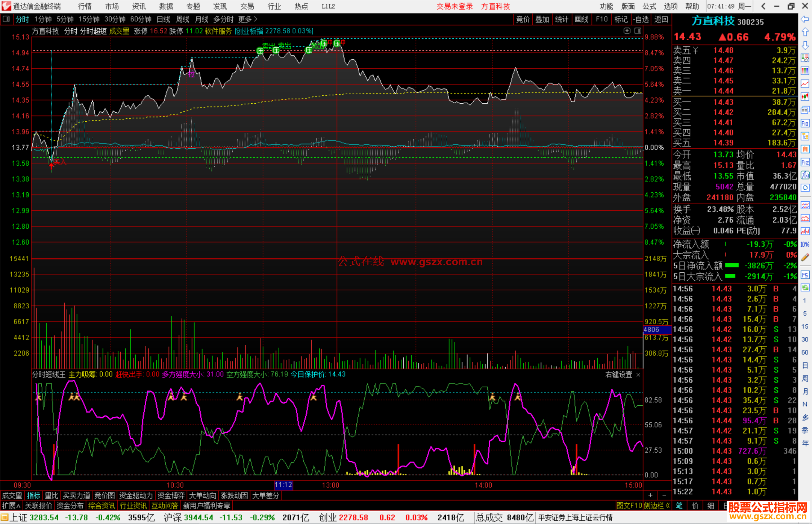
Task: Collapse the 侧边栏 sidebar toggle
Action: 657,506
